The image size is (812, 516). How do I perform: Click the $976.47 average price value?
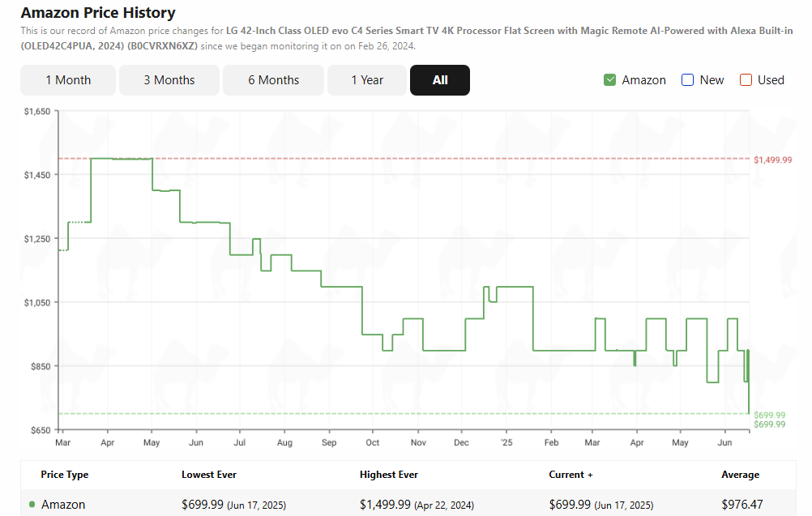tap(742, 505)
